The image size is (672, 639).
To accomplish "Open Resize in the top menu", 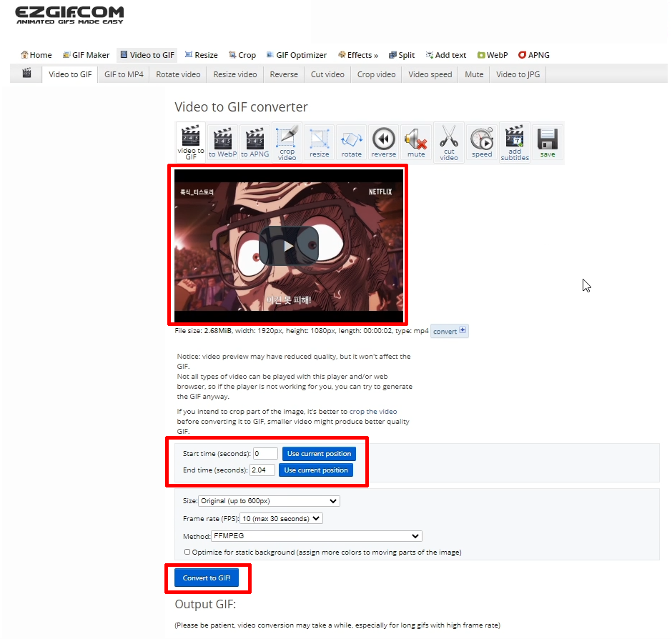I will tap(202, 55).
